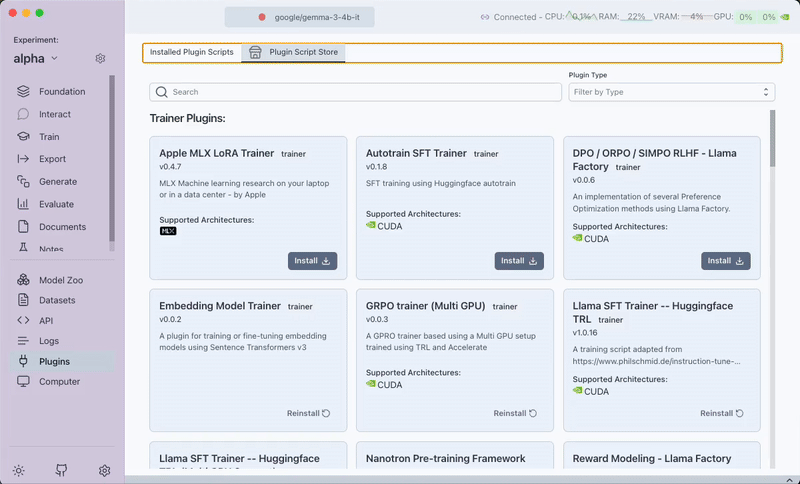Go to Interact chat page
Image resolution: width=800 pixels, height=484 pixels.
coord(54,114)
